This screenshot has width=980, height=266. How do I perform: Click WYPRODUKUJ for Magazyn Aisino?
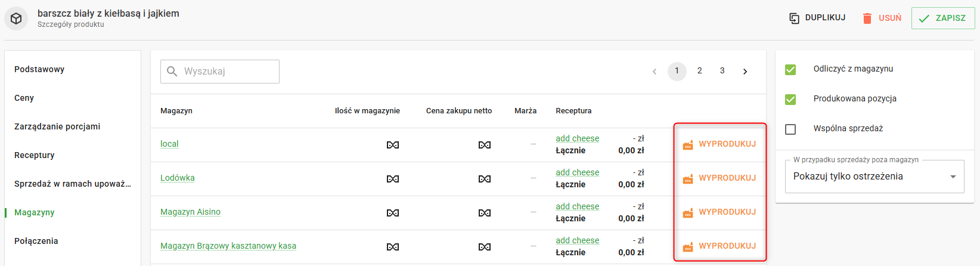coord(720,212)
